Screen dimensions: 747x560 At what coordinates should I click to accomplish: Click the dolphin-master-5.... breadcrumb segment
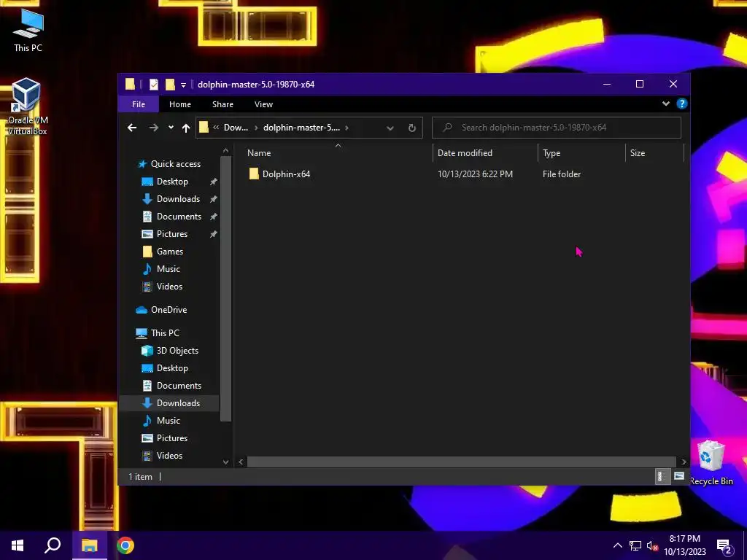pos(301,128)
